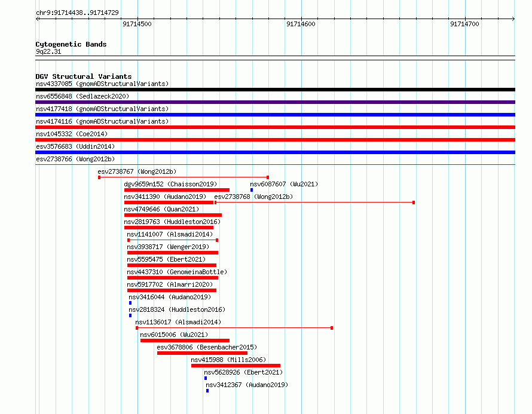The width and height of the screenshot is (532, 414).
Task: Click the nsv2819763 (Huddleston2016) label
Action: (x=172, y=222)
